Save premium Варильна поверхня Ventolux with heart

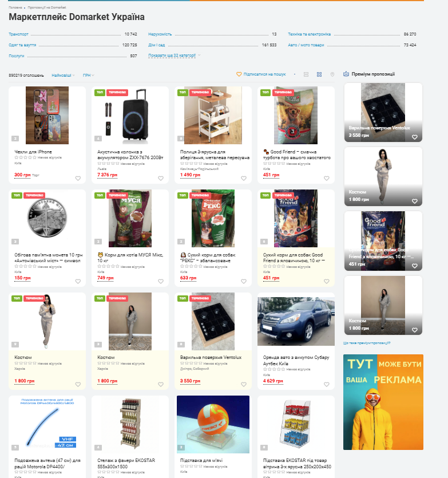coord(415,137)
